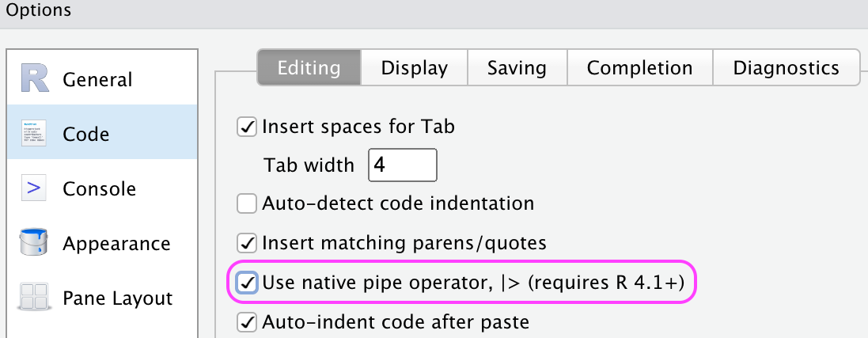Select the Code document icon

click(x=34, y=134)
